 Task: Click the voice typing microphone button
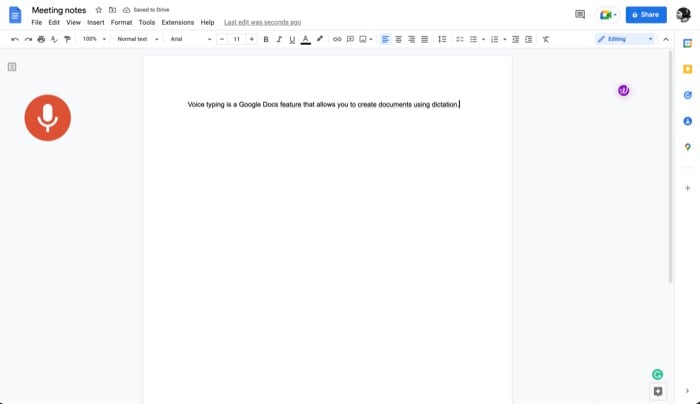click(48, 118)
